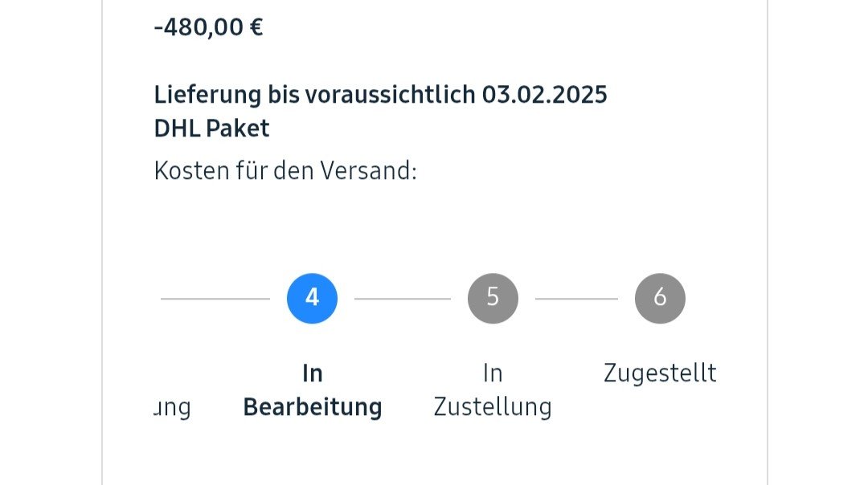Screen dimensions: 868x485
Task: Select the bold "In Bearbeitung" label
Action: point(312,390)
